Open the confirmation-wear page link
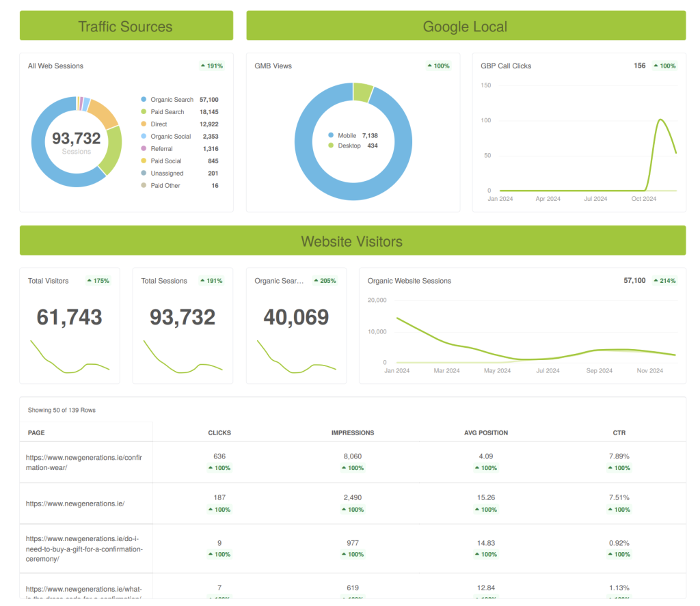The image size is (700, 606). (84, 463)
